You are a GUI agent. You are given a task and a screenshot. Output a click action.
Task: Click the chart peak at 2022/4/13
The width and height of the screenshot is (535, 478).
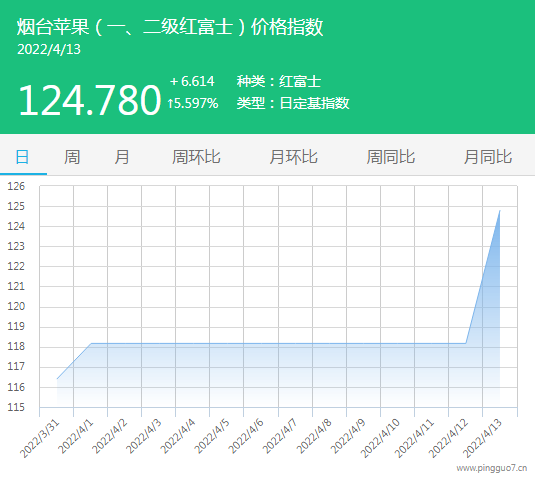(500, 211)
